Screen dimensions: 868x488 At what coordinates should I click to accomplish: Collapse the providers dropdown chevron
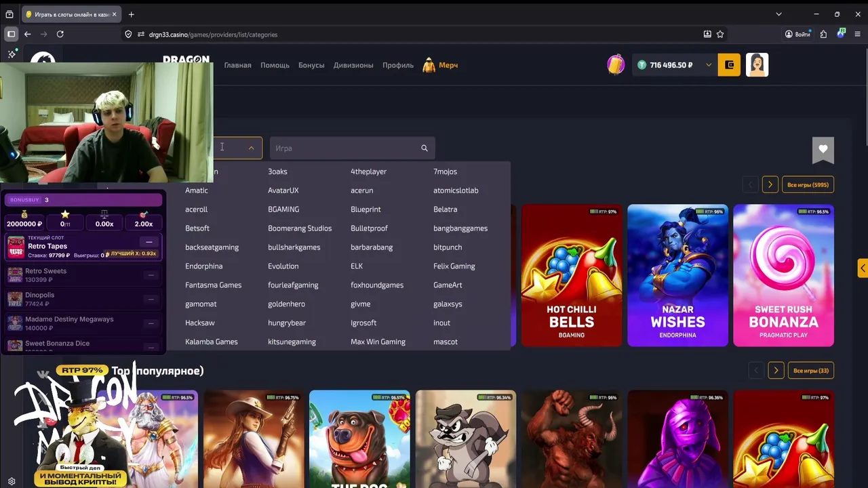click(x=251, y=148)
